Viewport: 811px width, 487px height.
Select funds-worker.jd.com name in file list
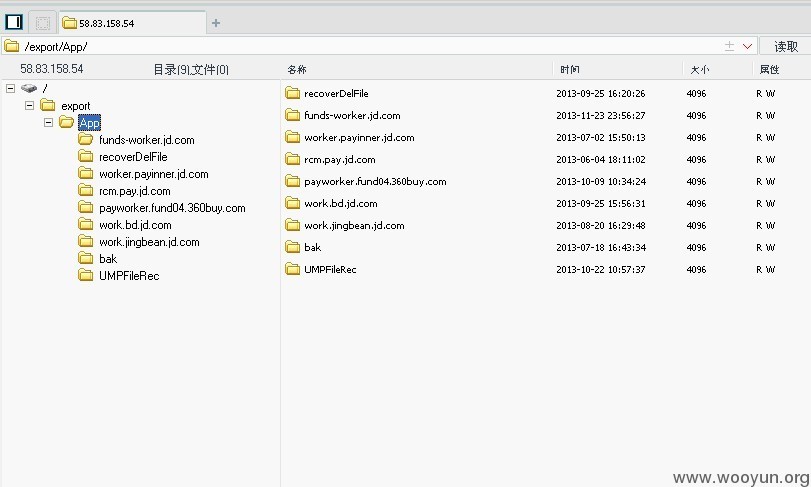coord(352,115)
